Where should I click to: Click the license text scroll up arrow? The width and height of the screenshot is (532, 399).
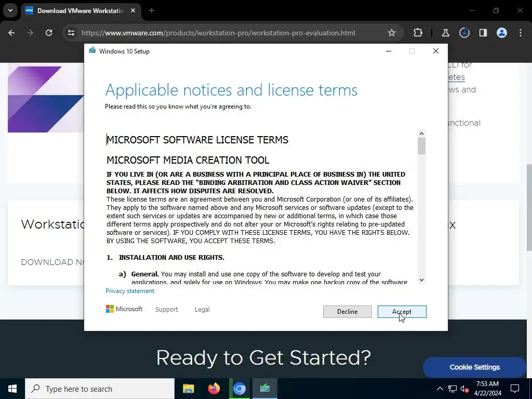click(421, 134)
